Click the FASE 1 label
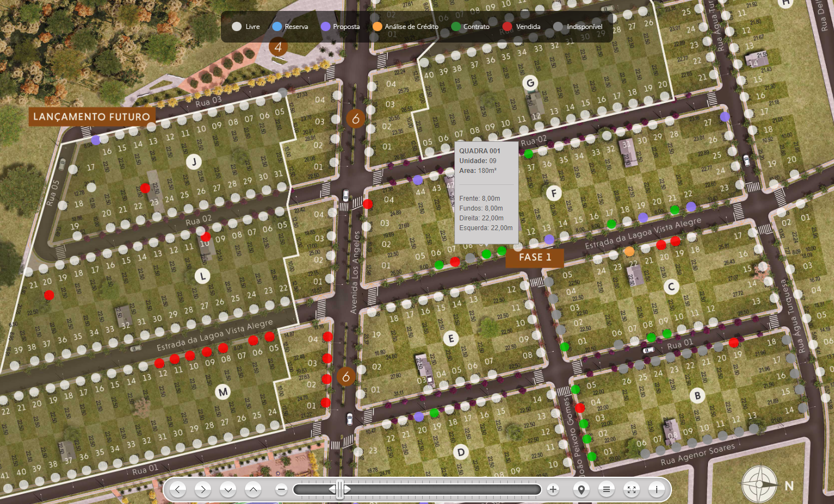Image resolution: width=834 pixels, height=504 pixels. 535,257
